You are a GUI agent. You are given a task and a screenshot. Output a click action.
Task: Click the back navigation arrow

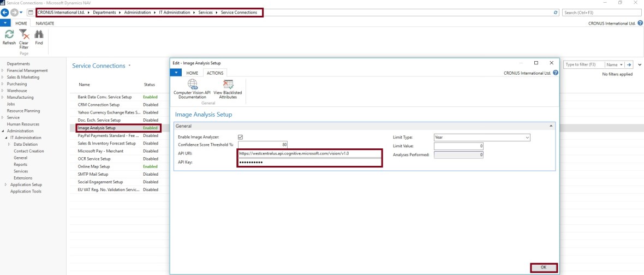point(6,12)
